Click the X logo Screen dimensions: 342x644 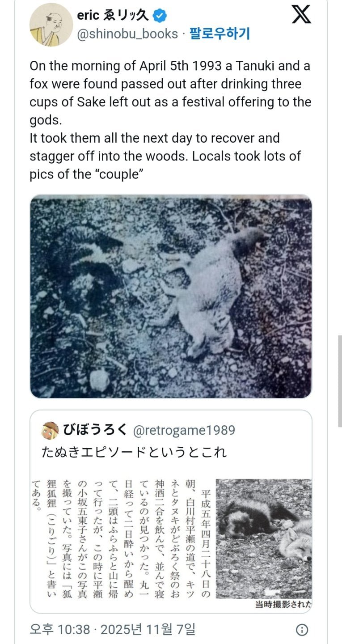coord(301,15)
